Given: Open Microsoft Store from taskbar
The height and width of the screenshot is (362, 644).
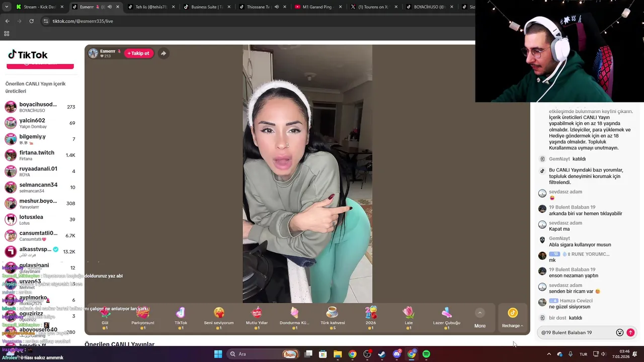Looking at the screenshot, I should pyautogui.click(x=323, y=354).
